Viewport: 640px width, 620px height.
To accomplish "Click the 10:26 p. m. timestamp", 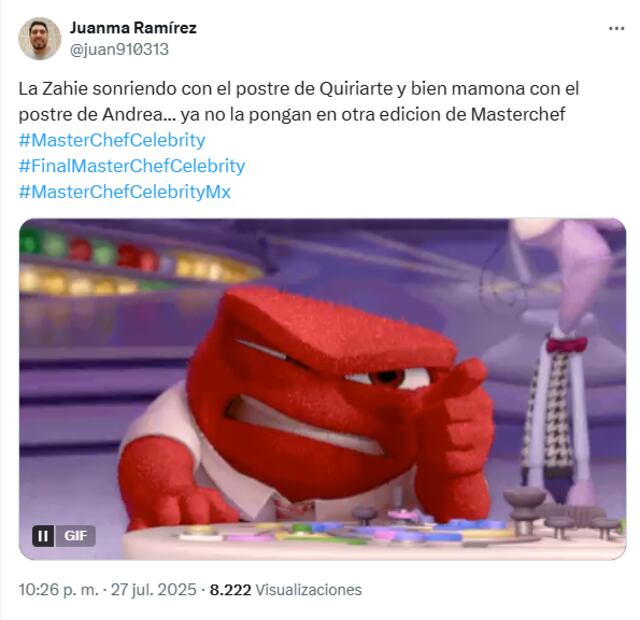I will click(58, 590).
